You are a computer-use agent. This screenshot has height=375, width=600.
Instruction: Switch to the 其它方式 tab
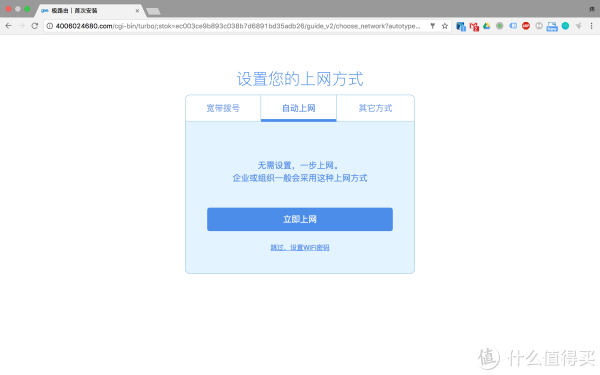click(x=375, y=108)
